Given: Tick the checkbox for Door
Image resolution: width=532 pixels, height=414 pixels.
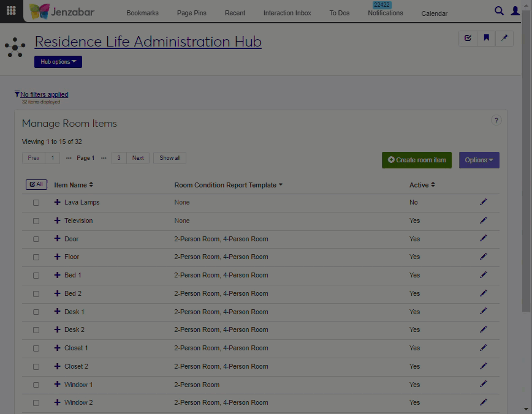Looking at the screenshot, I should click(x=36, y=239).
